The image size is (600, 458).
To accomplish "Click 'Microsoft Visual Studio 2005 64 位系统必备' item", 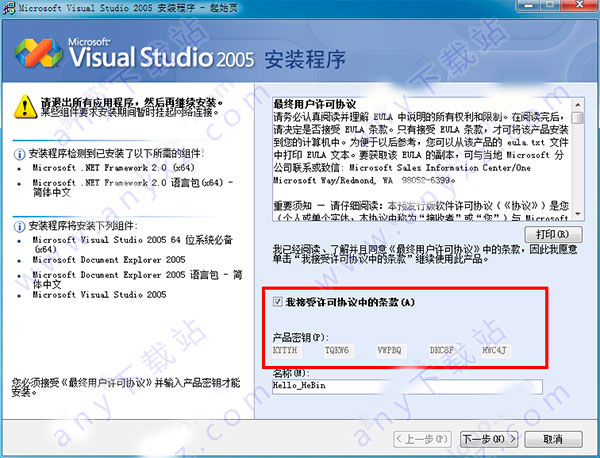I will (132, 244).
